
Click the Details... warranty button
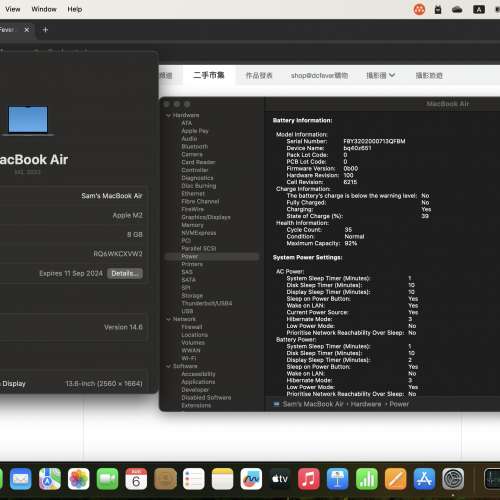pyautogui.click(x=125, y=274)
